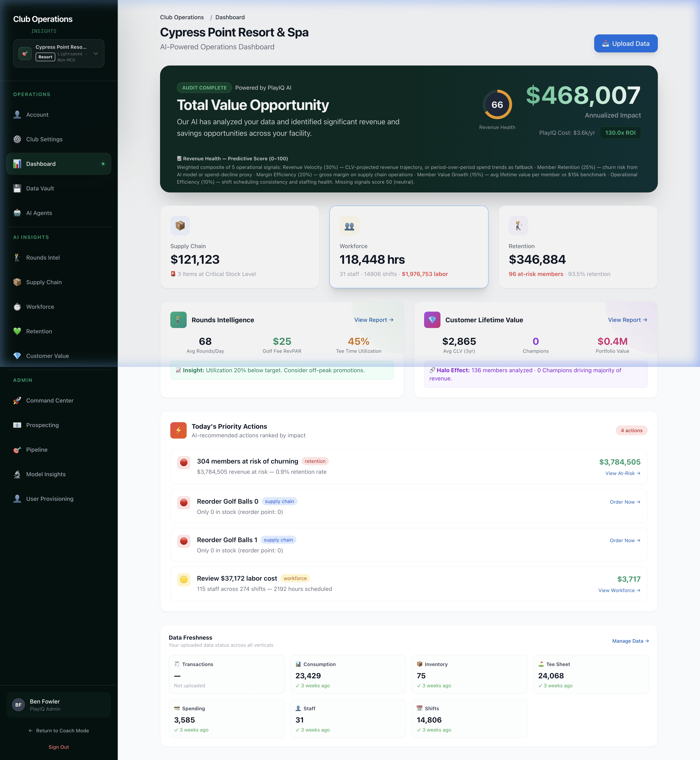Click the Supply Chain box icon in sidebar
This screenshot has width=700, height=760.
point(17,282)
